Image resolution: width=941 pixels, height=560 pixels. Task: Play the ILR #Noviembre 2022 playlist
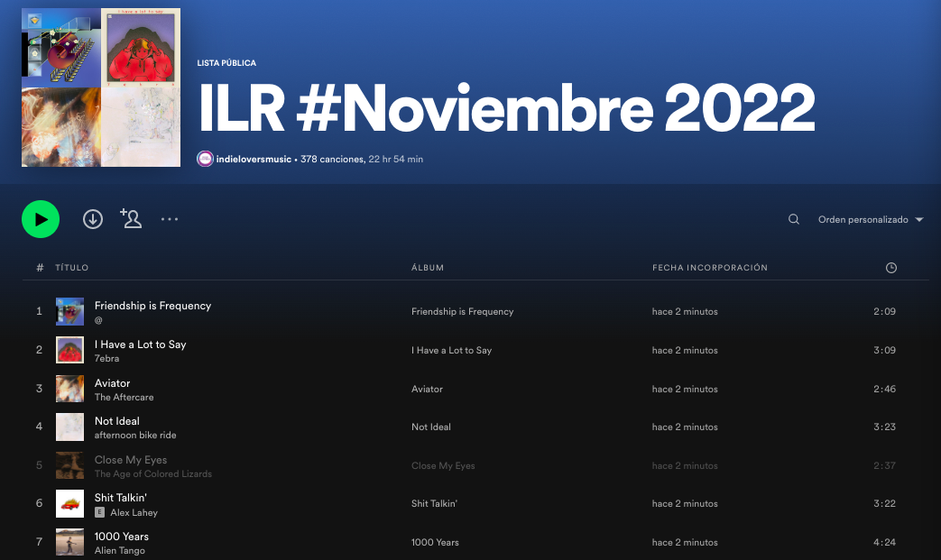(x=41, y=219)
